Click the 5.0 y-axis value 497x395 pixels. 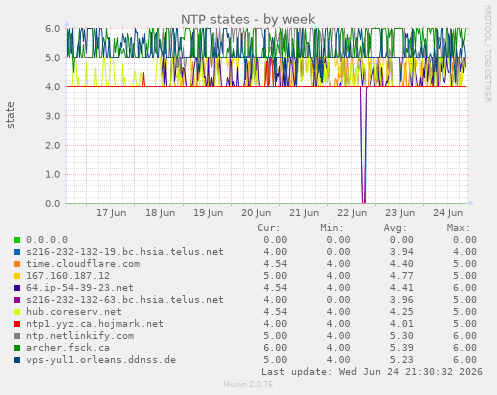(x=53, y=58)
